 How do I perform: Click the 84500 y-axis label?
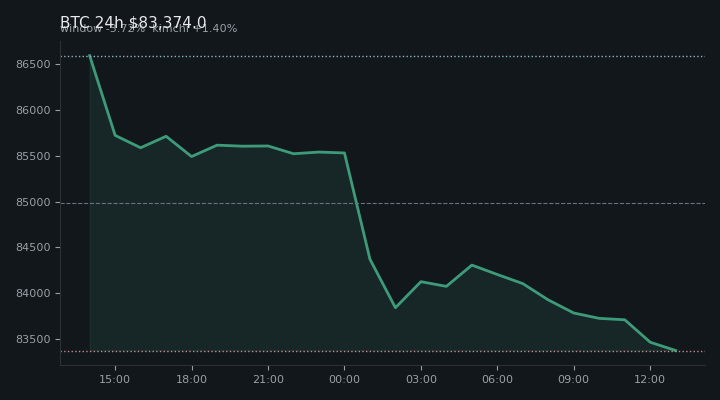click(x=33, y=247)
